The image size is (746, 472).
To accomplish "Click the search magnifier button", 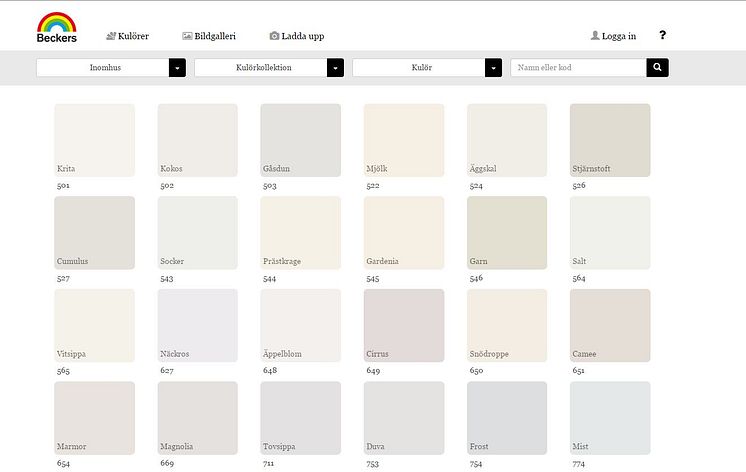I will pos(657,68).
